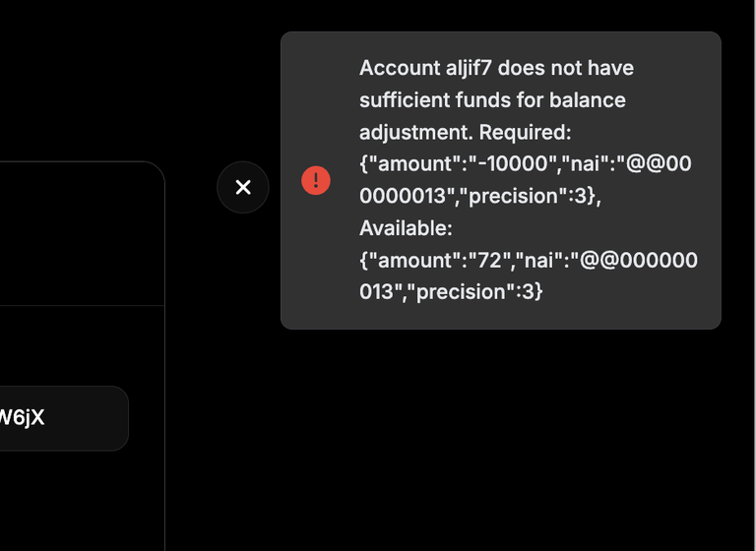Click the lower card section above the W6jX field
This screenshot has width=756, height=551.
pos(82,345)
